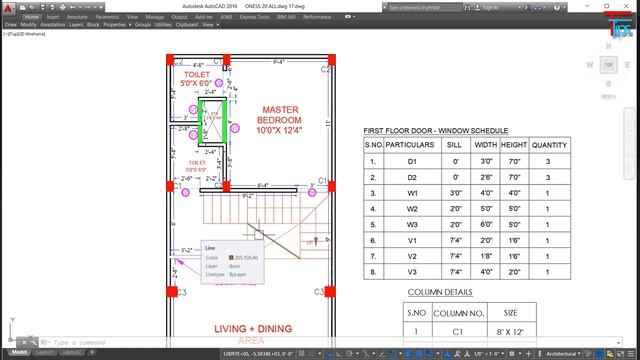Click TOP face on the ViewCube

pyautogui.click(x=608, y=65)
